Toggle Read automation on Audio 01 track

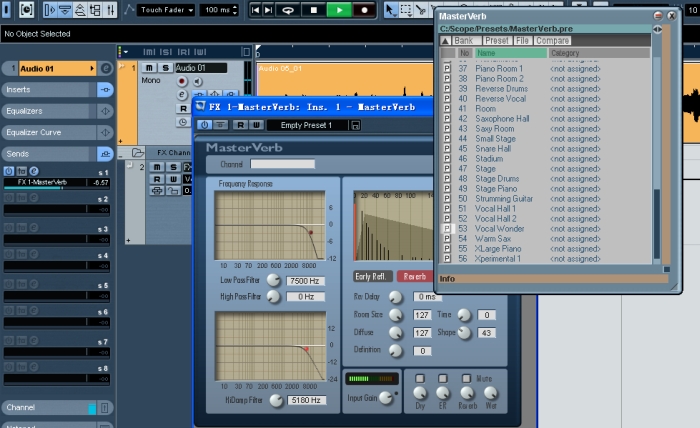point(183,108)
